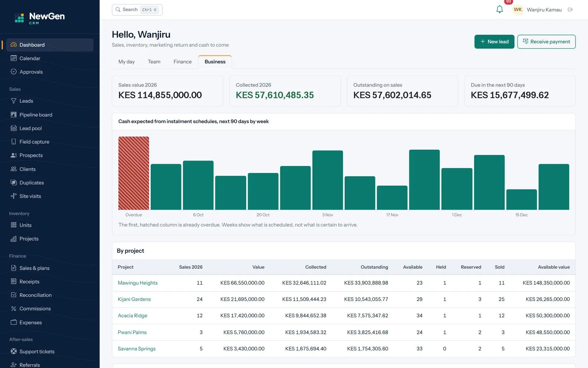Go to Leads in the sidebar

50,101
